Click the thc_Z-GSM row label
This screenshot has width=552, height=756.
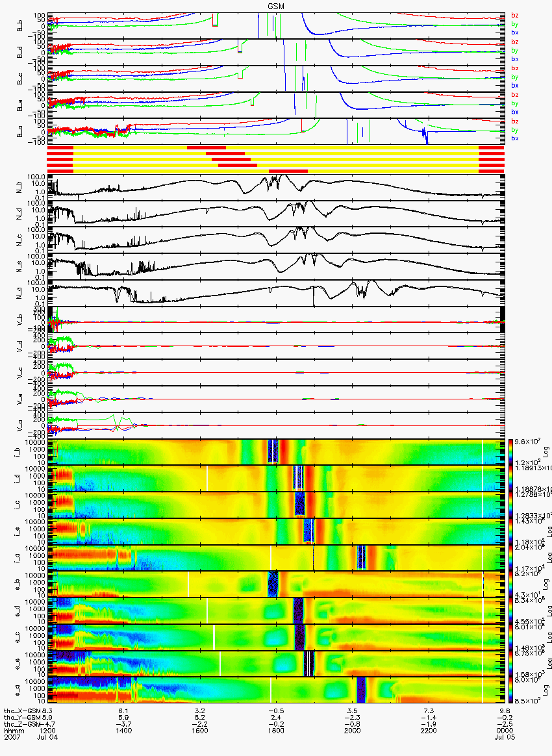[x=22, y=724]
